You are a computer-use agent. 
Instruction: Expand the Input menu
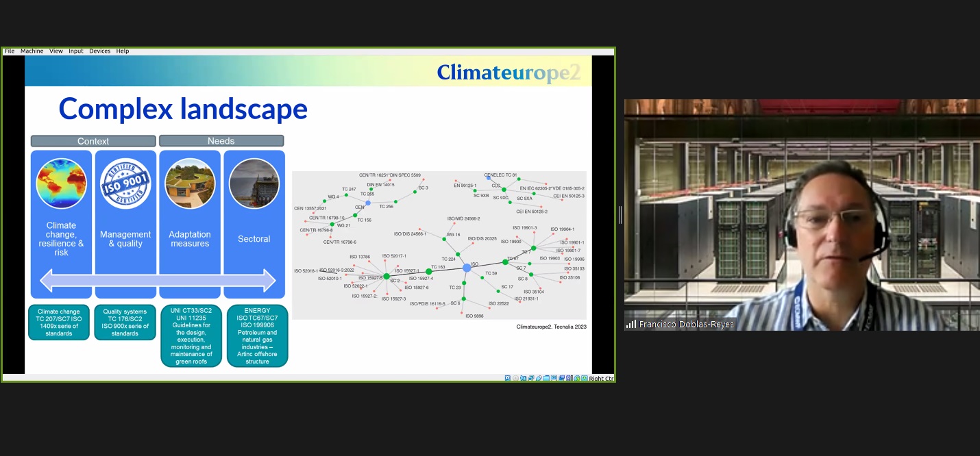pyautogui.click(x=75, y=51)
